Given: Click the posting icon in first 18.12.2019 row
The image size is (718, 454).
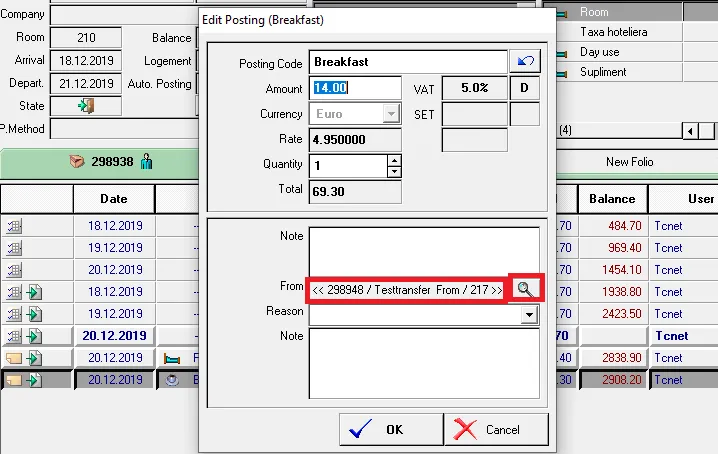Looking at the screenshot, I should (x=14, y=226).
